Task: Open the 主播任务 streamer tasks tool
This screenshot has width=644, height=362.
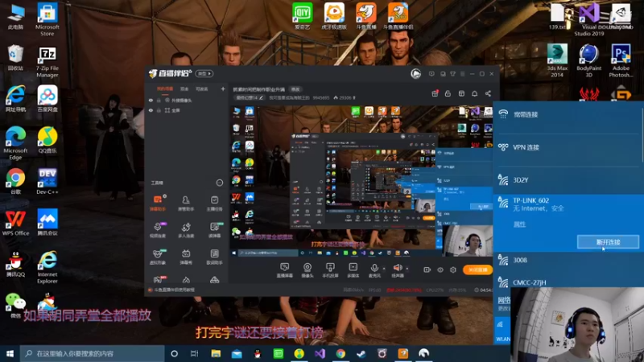Action: 214,203
